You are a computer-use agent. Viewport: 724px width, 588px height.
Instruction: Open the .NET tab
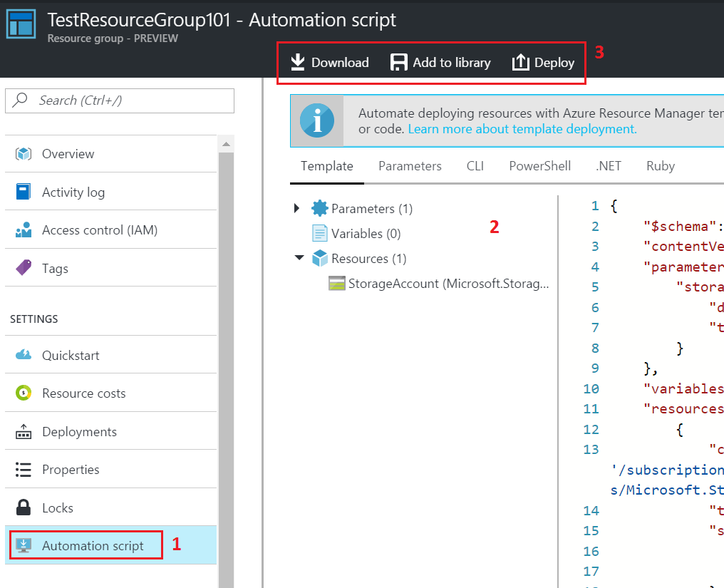point(609,166)
